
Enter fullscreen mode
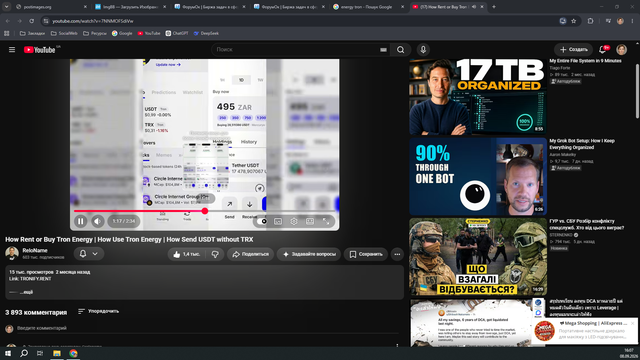(326, 221)
